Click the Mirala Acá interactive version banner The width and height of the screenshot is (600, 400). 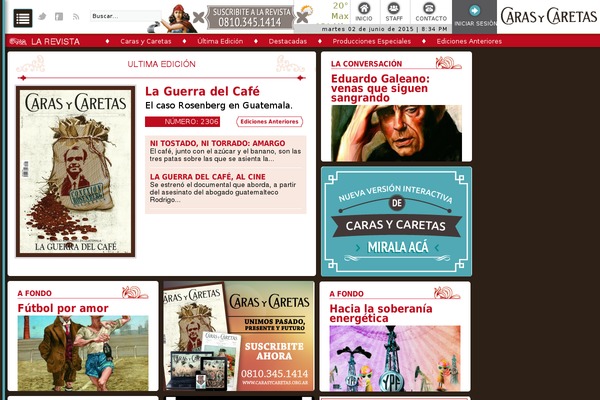396,222
